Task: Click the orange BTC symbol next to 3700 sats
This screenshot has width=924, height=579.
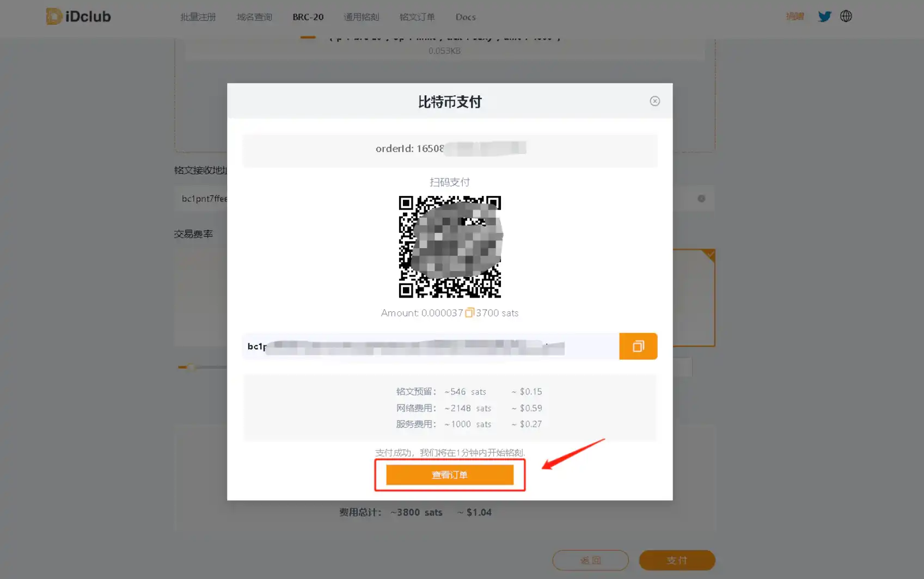Action: coord(469,313)
